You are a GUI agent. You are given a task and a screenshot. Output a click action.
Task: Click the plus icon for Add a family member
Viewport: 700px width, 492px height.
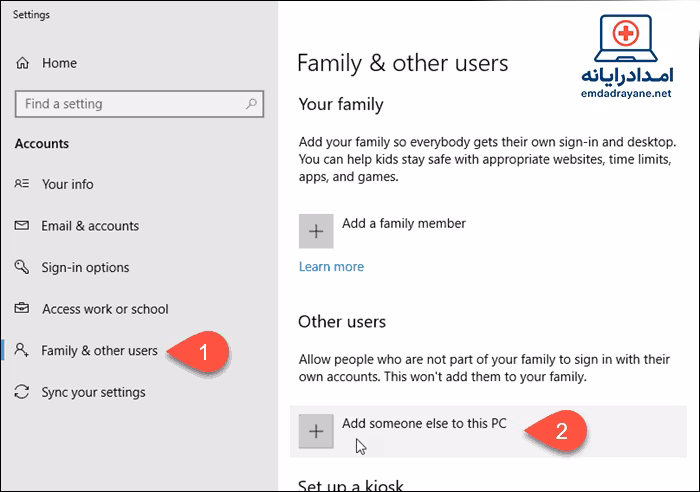316,231
